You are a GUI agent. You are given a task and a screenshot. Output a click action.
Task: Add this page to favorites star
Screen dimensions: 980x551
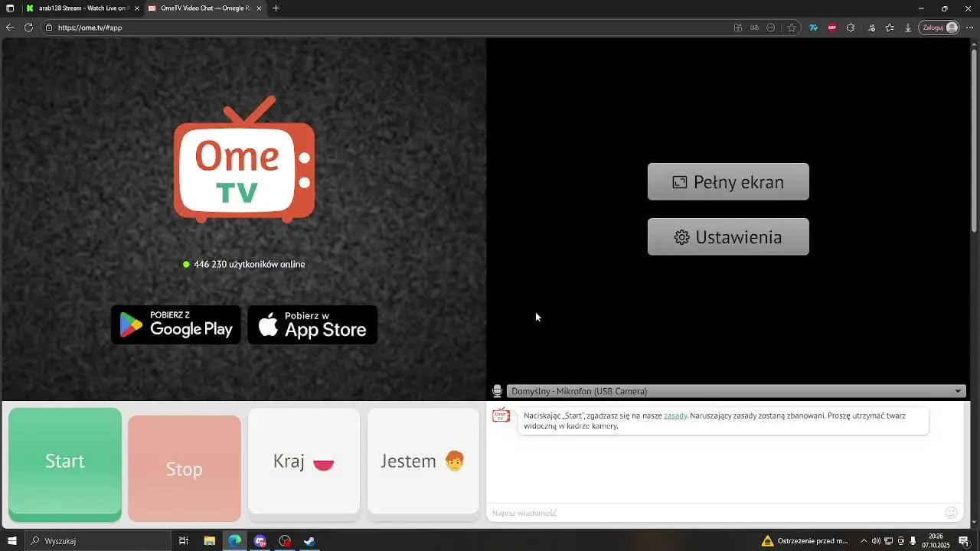click(792, 28)
